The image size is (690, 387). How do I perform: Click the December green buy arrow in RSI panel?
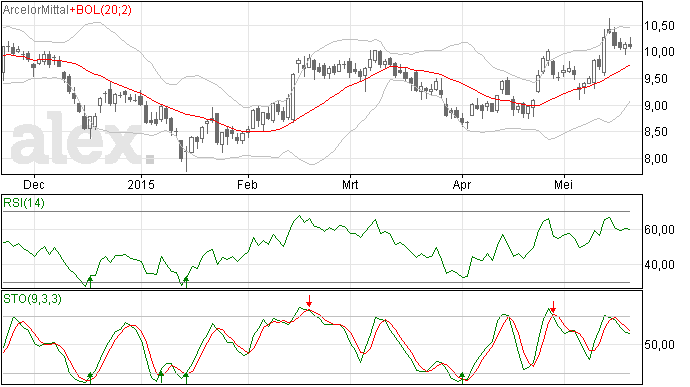90,281
